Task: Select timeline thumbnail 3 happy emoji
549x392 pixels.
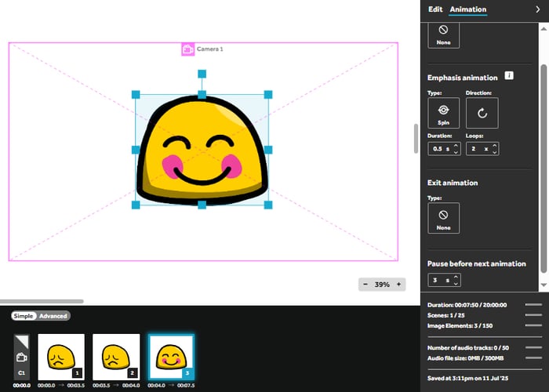Action: [171, 357]
